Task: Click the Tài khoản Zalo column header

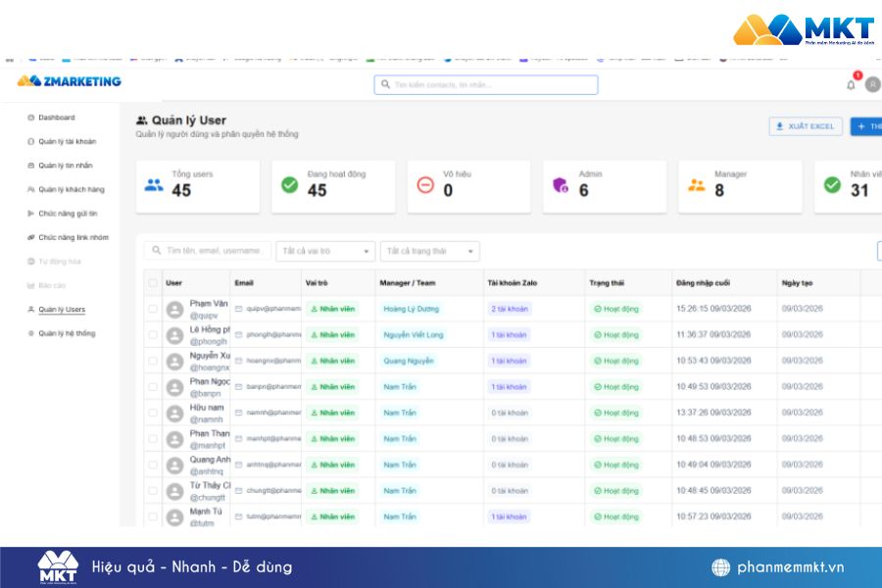Action: 513,283
